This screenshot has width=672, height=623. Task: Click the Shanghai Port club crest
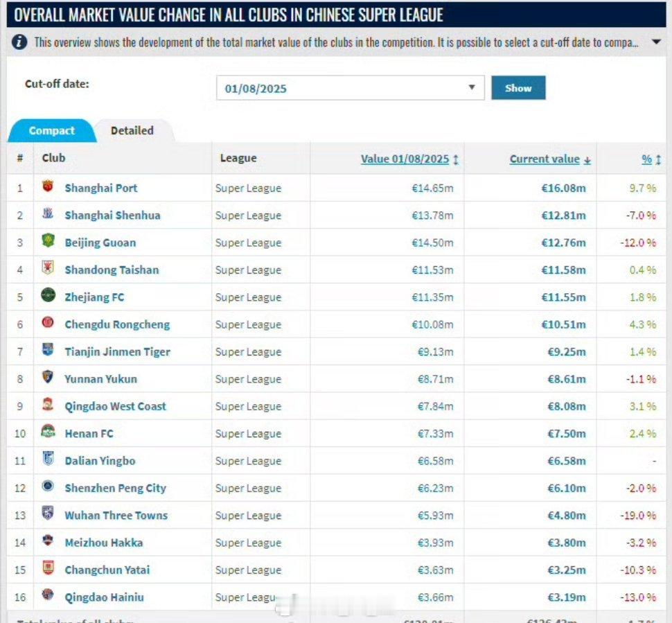[x=48, y=186]
